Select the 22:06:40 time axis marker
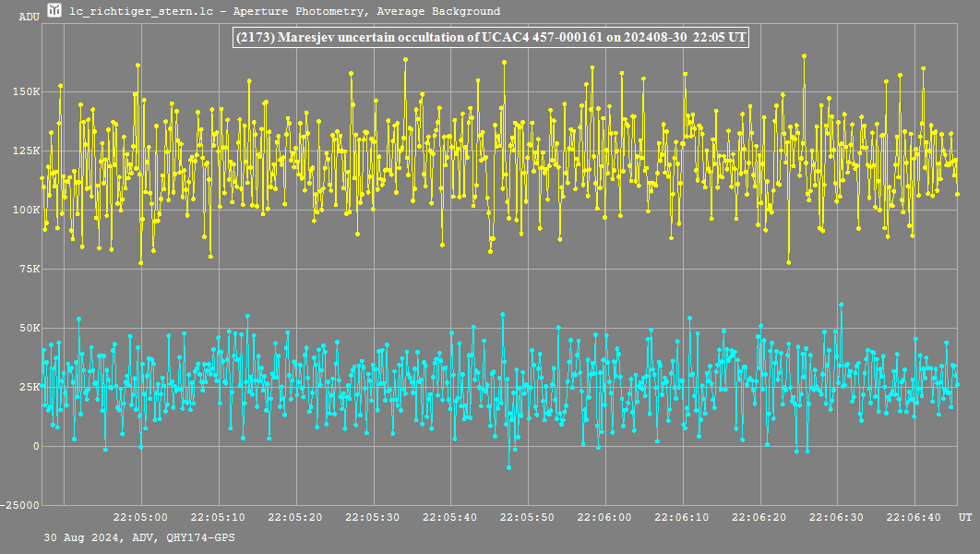The width and height of the screenshot is (980, 554). 915,518
